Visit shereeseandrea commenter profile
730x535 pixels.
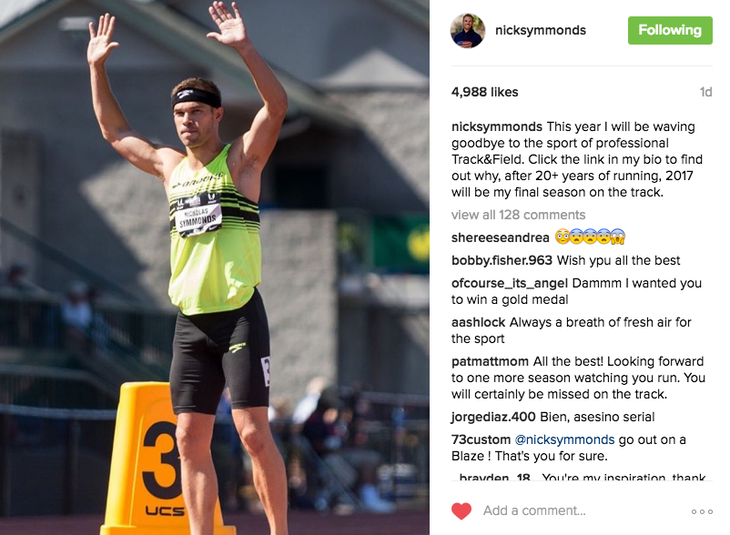500,237
